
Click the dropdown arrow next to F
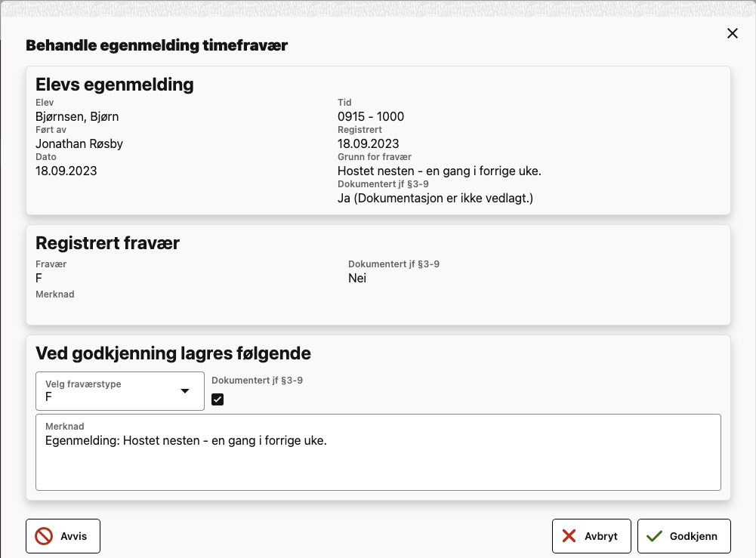point(184,391)
